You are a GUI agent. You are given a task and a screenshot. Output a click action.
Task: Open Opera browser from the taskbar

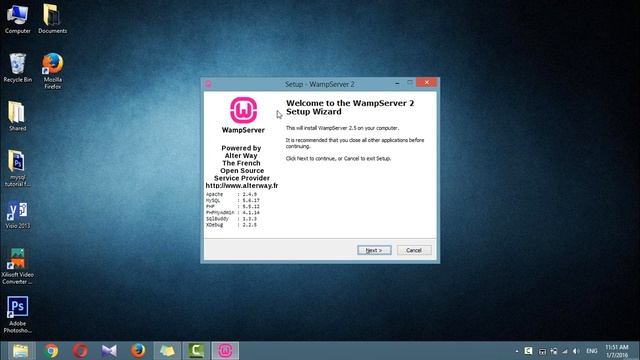[x=80, y=351]
